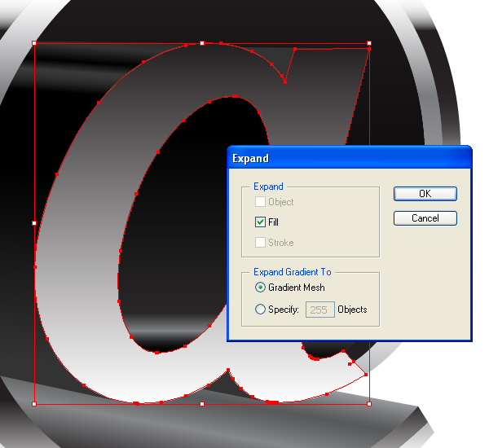
Task: Click OK in the Expand dialog
Action: click(x=425, y=194)
